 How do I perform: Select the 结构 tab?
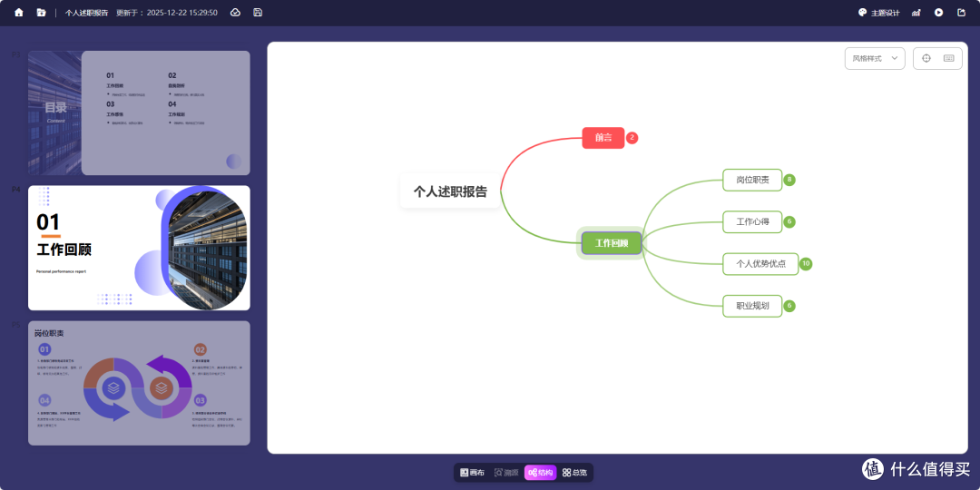(541, 473)
